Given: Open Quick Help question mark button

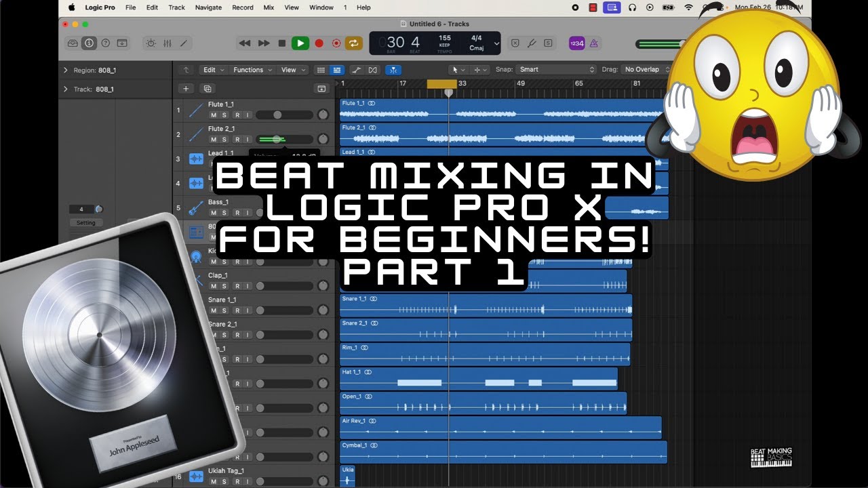Looking at the screenshot, I should click(x=105, y=43).
